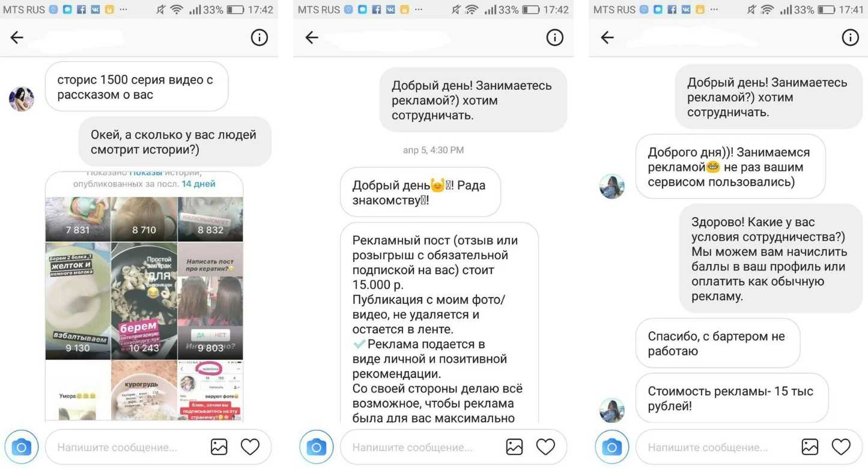Tap the 14 дней period link
Screen dimensions: 868x469
click(198, 184)
